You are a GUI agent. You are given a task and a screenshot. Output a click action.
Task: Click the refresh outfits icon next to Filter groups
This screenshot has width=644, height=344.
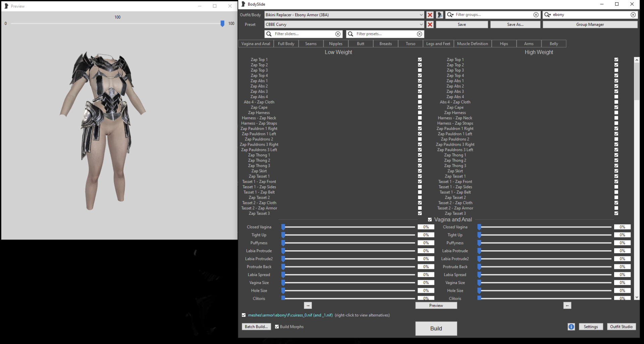[439, 15]
